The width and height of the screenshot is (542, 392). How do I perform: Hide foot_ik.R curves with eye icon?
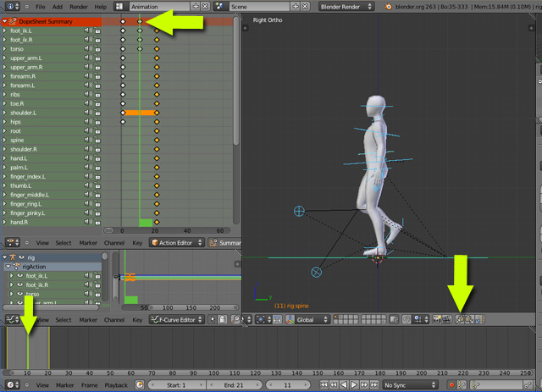click(20, 284)
